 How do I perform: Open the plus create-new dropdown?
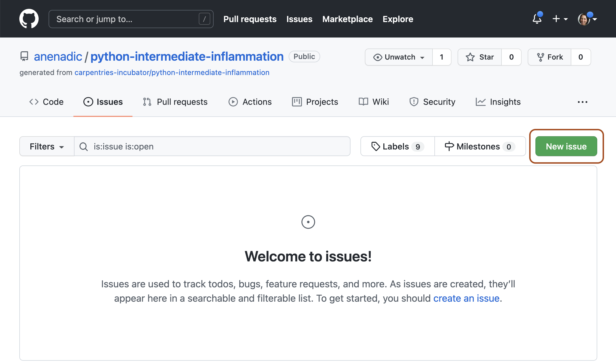coord(560,19)
